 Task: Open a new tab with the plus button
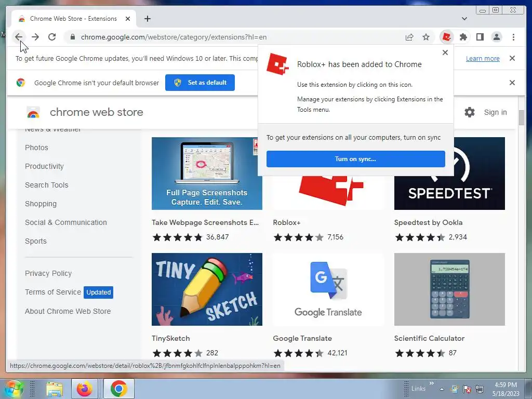(x=147, y=19)
